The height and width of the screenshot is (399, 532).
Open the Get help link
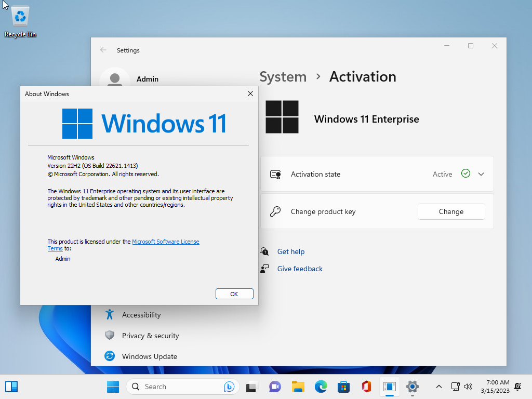point(291,251)
